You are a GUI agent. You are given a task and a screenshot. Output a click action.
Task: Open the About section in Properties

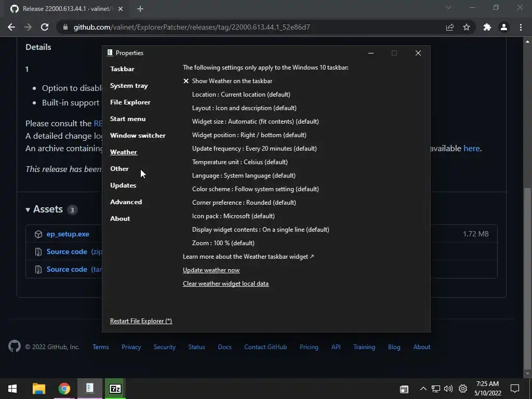point(120,219)
